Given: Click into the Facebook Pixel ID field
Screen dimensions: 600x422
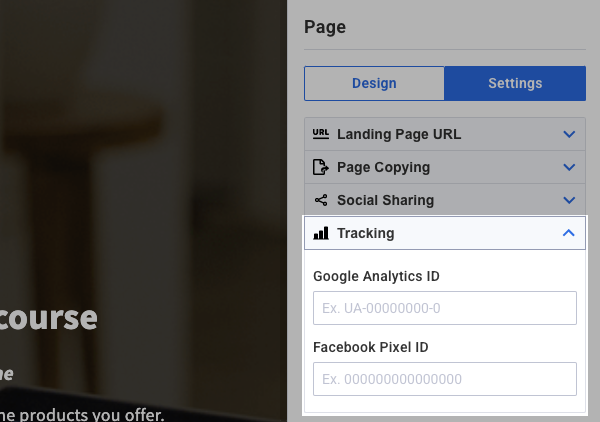Looking at the screenshot, I should point(445,379).
